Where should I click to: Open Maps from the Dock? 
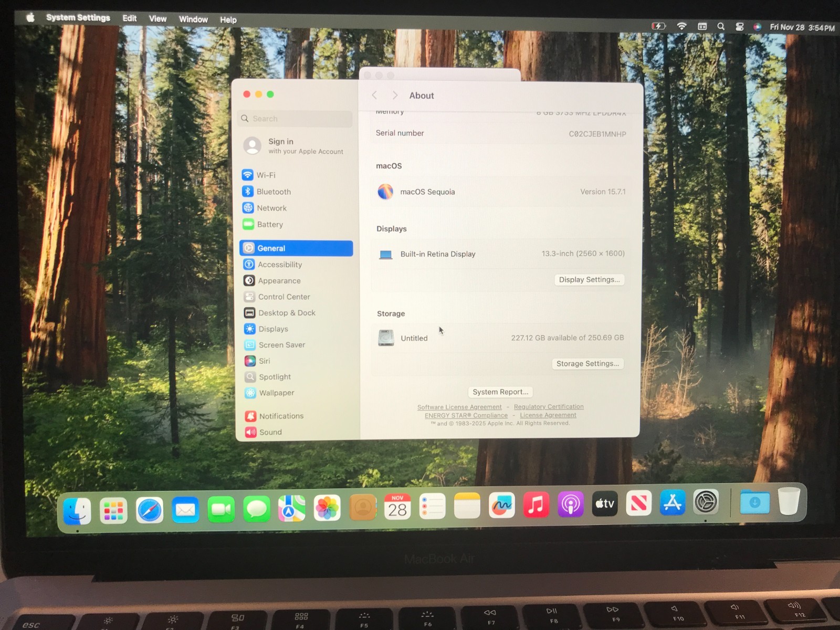[x=292, y=508]
